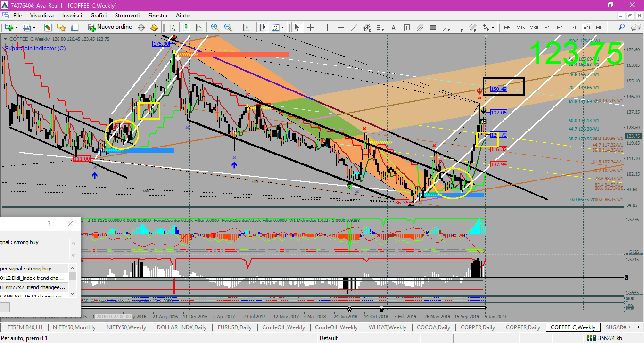The width and height of the screenshot is (644, 343).
Task: Switch to the MN timeframe
Action: (x=600, y=27)
